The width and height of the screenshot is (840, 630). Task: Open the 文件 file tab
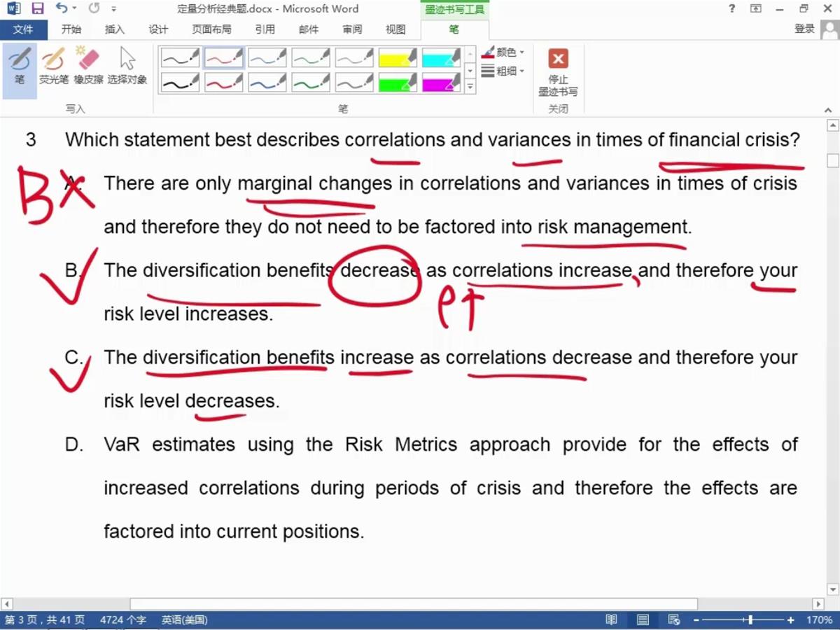[23, 29]
